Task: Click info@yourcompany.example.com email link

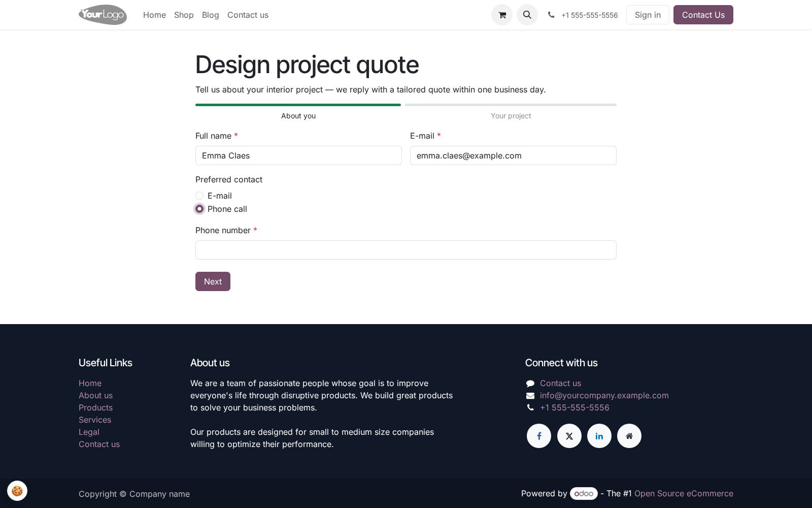Action: (x=604, y=395)
